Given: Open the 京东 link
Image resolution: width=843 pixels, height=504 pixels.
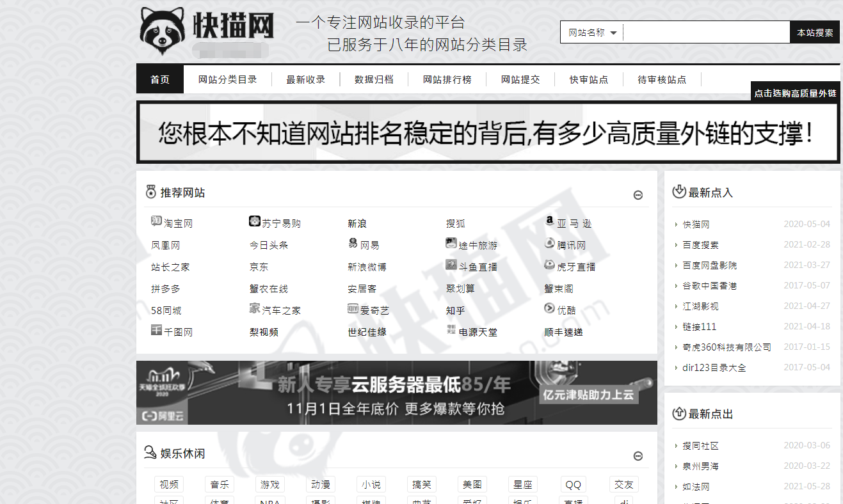Looking at the screenshot, I should click(259, 267).
